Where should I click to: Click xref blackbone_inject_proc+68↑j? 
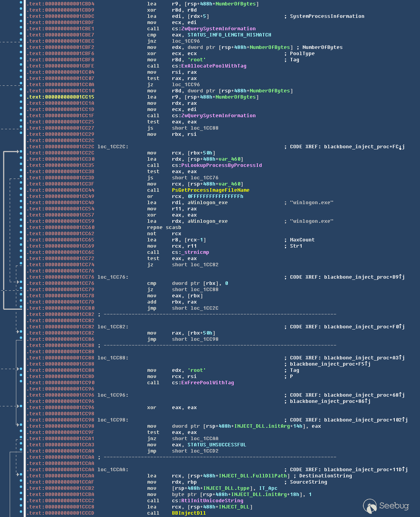(364, 395)
